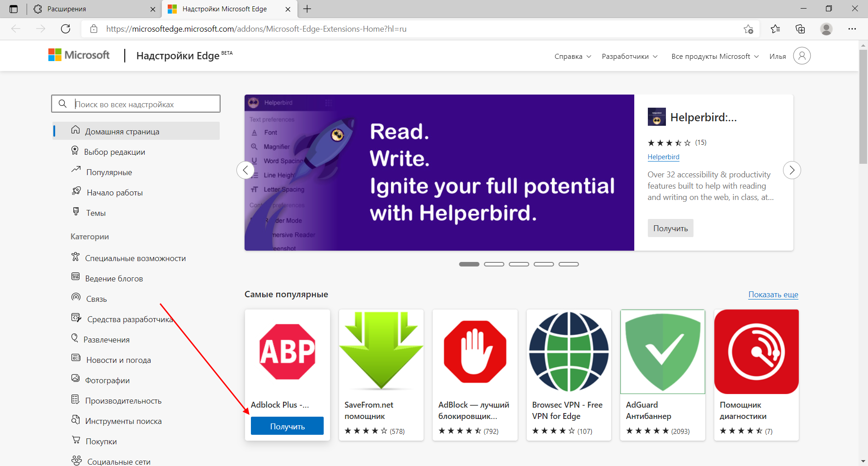
Task: Expand the Справка dropdown
Action: [573, 57]
